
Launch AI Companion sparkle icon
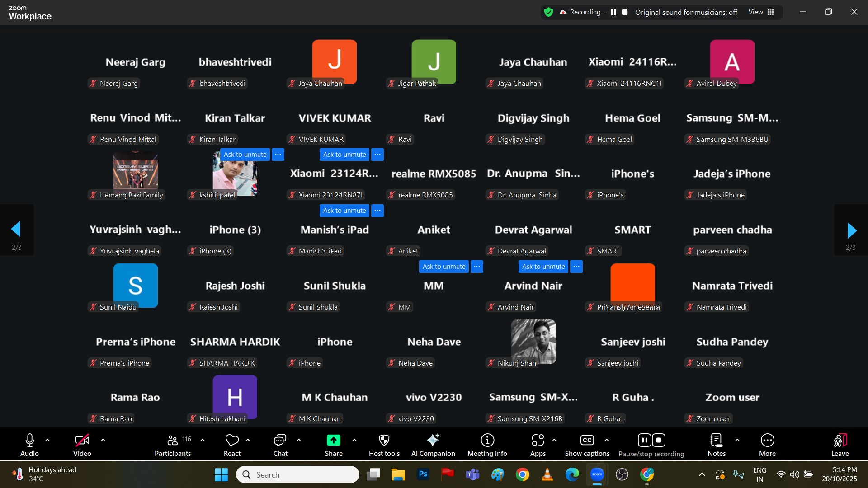(x=433, y=441)
